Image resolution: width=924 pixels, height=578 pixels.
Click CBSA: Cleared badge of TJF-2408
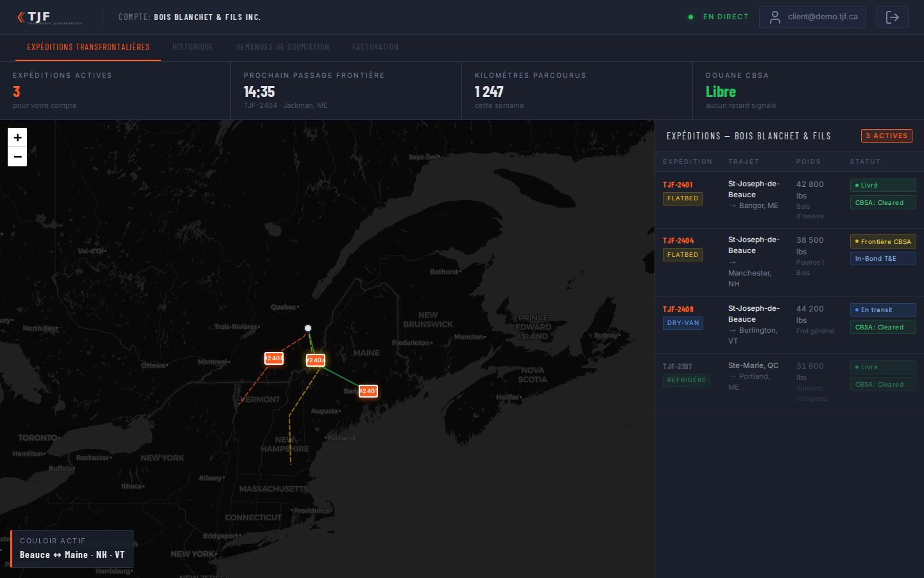click(x=883, y=328)
